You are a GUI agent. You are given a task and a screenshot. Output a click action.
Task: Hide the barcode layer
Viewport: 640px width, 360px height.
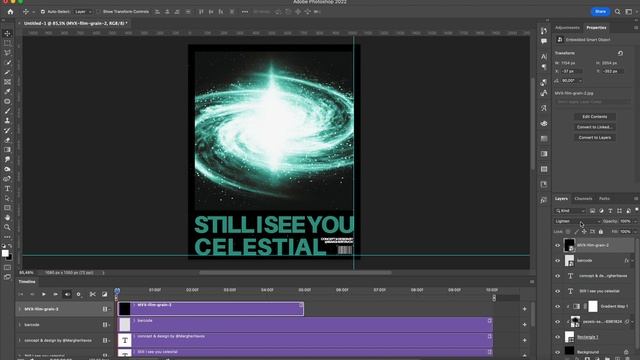click(558, 260)
